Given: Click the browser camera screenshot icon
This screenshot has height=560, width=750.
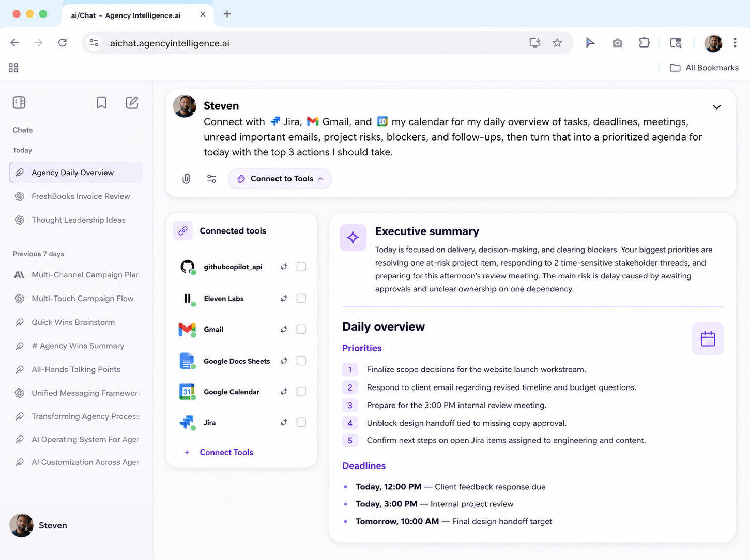Looking at the screenshot, I should [x=617, y=43].
